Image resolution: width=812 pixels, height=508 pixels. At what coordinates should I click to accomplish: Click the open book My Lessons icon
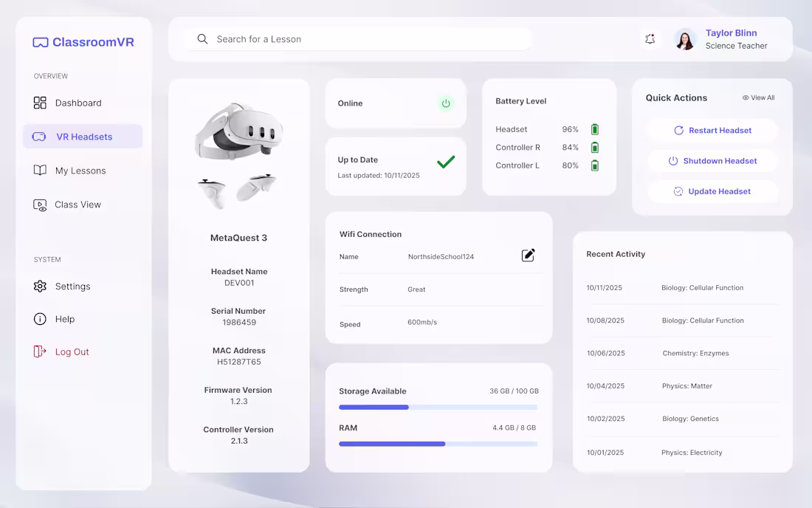coord(40,171)
